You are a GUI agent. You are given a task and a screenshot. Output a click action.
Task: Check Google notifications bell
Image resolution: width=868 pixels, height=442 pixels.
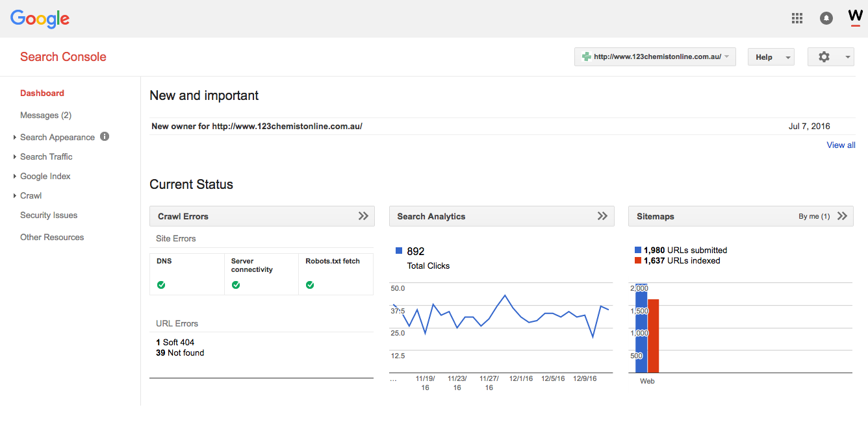(826, 18)
